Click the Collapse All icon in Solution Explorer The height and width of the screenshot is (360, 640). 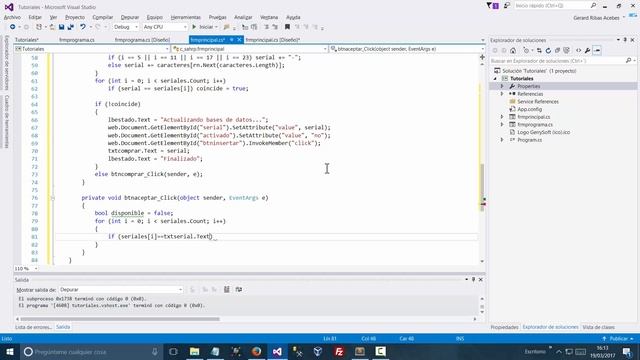pos(557,50)
